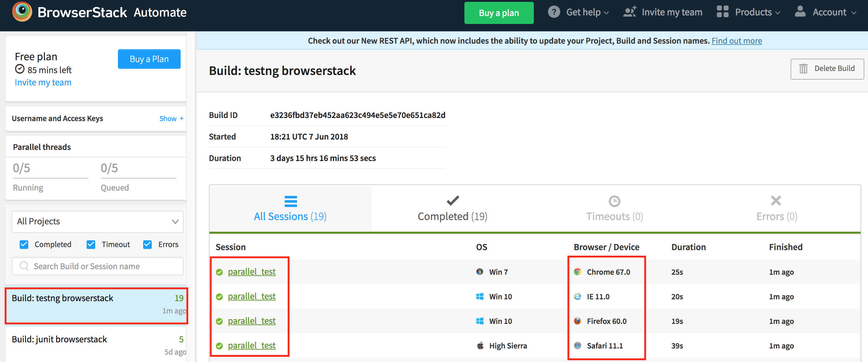Click the Win 7 OS icon

pyautogui.click(x=480, y=272)
